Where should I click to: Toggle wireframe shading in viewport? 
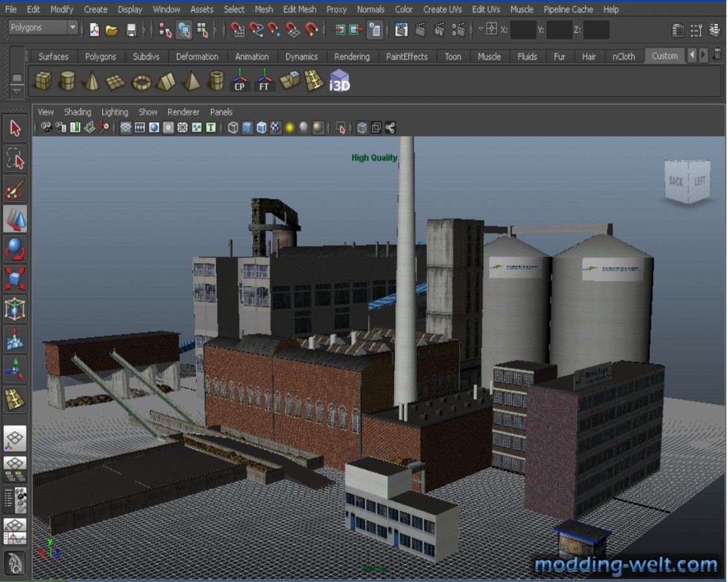click(233, 127)
